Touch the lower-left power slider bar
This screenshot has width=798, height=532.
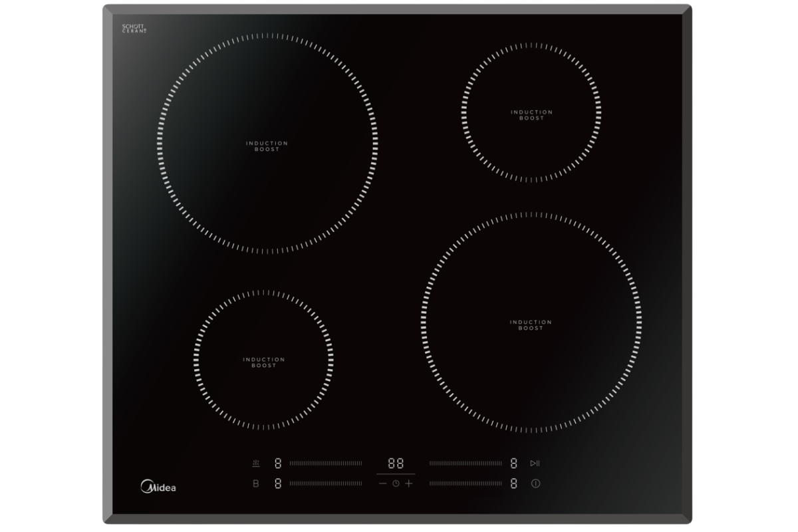coord(326,483)
